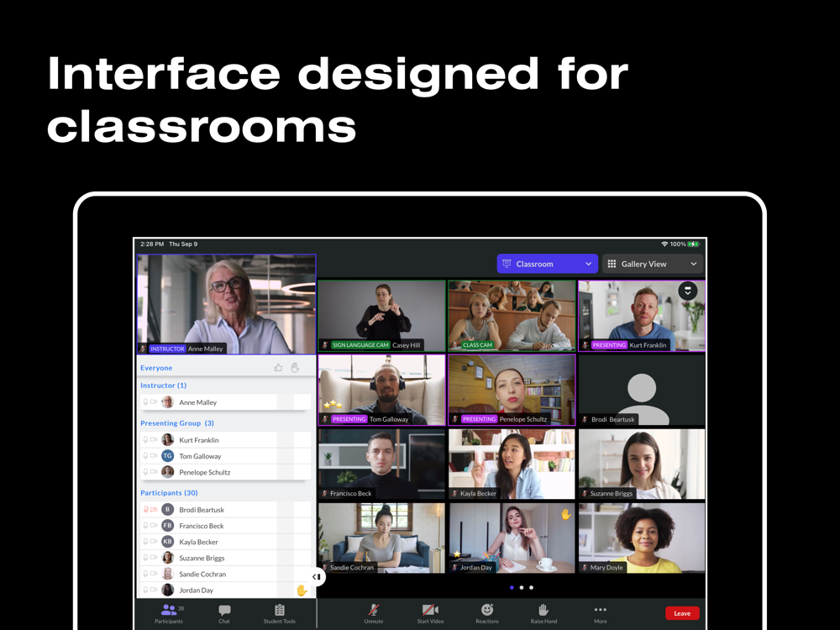Click TG avatar beside Tom Galloway

click(168, 456)
